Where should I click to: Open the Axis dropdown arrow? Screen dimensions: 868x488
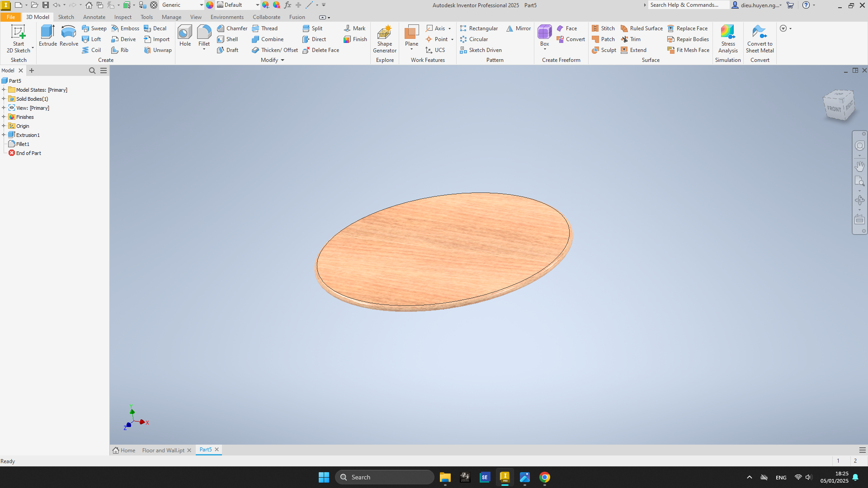[x=449, y=28]
